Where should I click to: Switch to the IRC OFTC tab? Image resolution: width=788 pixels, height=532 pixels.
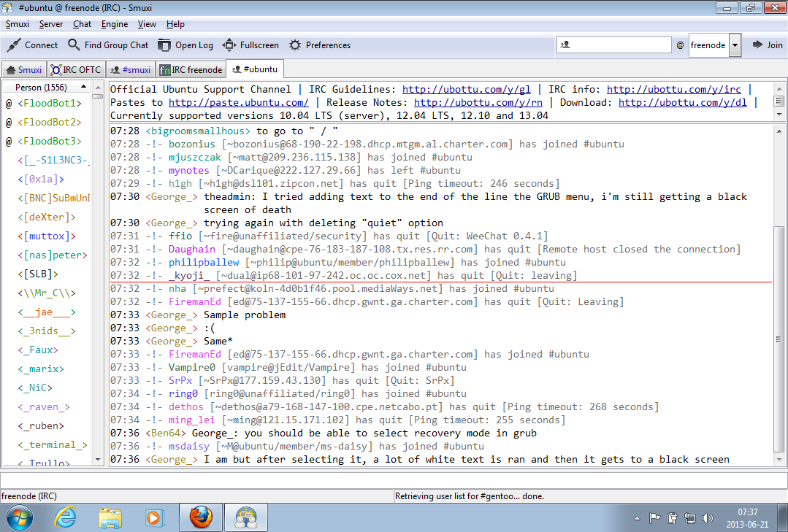(x=76, y=70)
